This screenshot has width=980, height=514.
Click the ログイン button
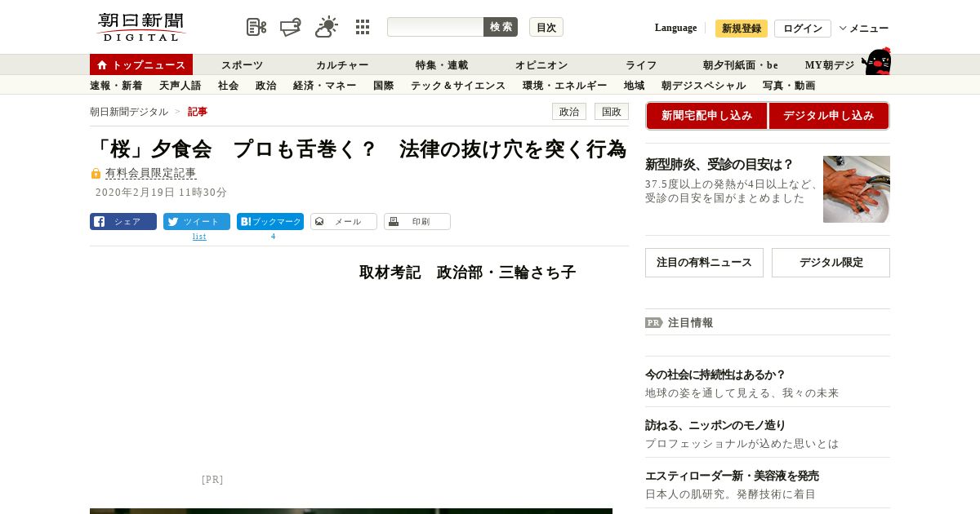803,29
